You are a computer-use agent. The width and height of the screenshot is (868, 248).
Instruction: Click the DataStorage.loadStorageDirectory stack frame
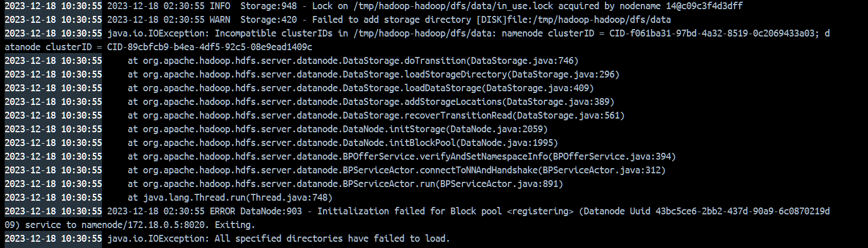pyautogui.click(x=374, y=74)
